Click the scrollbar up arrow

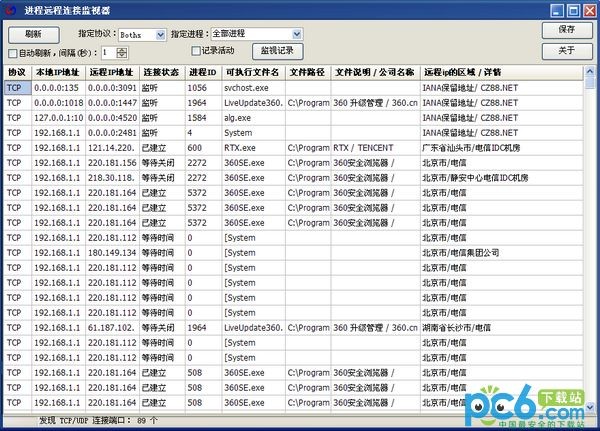click(x=590, y=71)
